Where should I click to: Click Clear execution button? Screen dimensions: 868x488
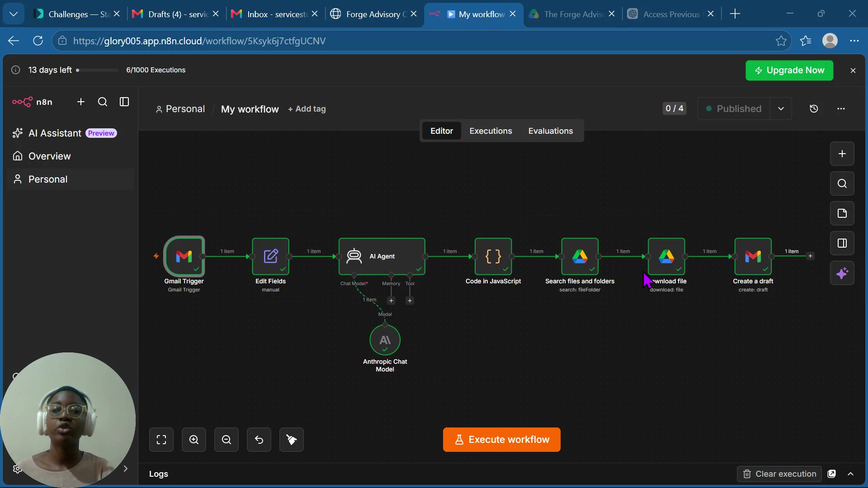click(779, 474)
